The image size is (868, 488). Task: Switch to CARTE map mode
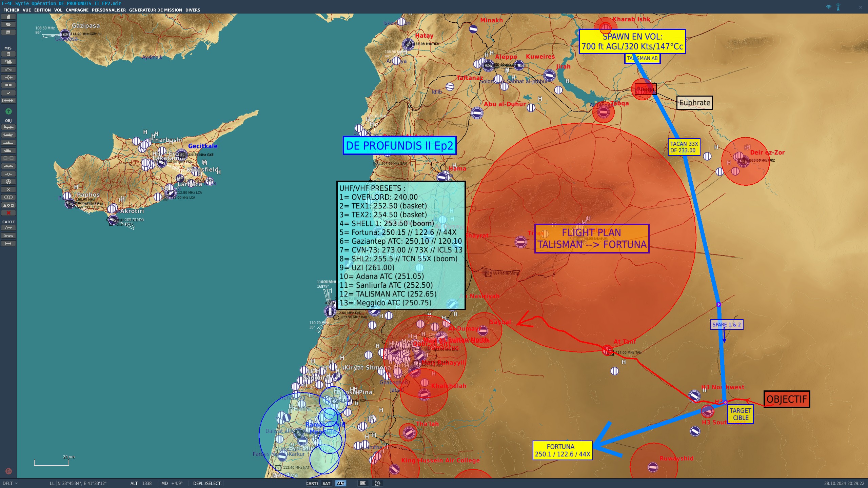[x=312, y=484]
